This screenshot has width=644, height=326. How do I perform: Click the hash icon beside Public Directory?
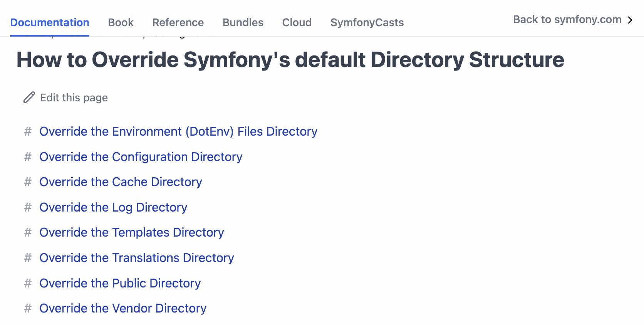click(x=28, y=283)
